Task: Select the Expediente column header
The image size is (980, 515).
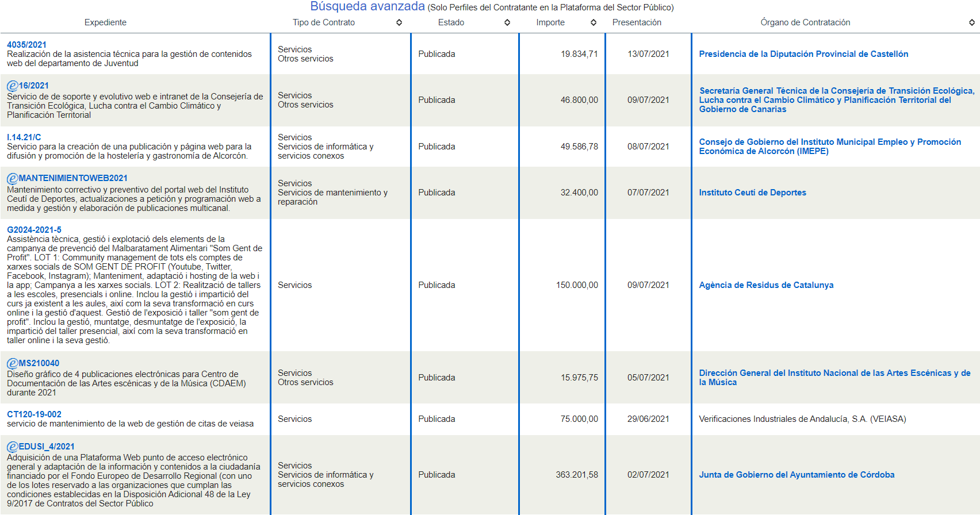Action: [x=105, y=22]
